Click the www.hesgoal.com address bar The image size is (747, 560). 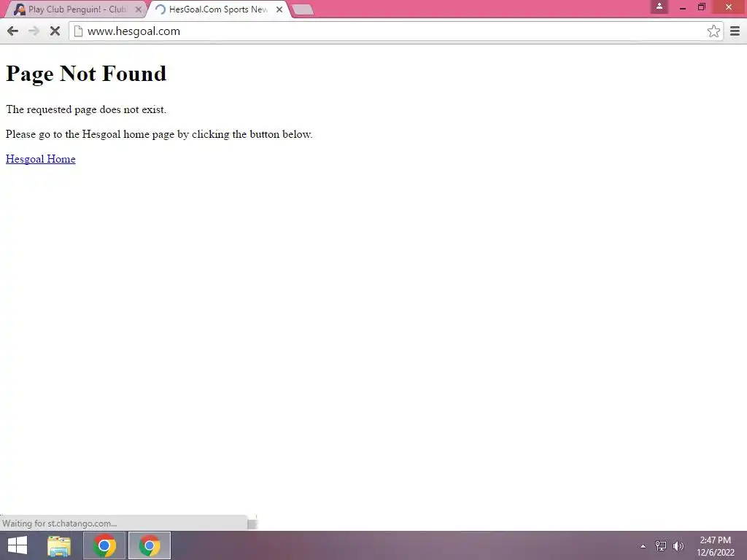(x=395, y=31)
